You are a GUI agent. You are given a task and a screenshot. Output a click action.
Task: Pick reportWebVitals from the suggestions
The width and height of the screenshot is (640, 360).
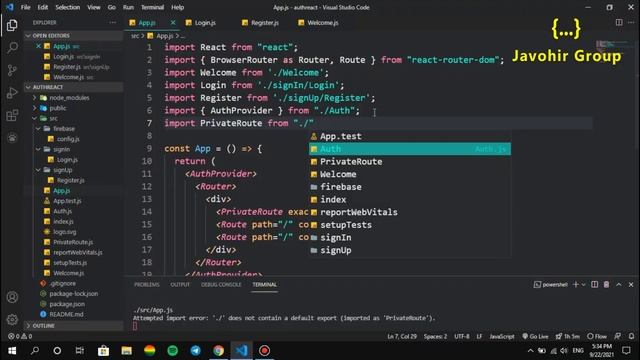(x=410, y=212)
